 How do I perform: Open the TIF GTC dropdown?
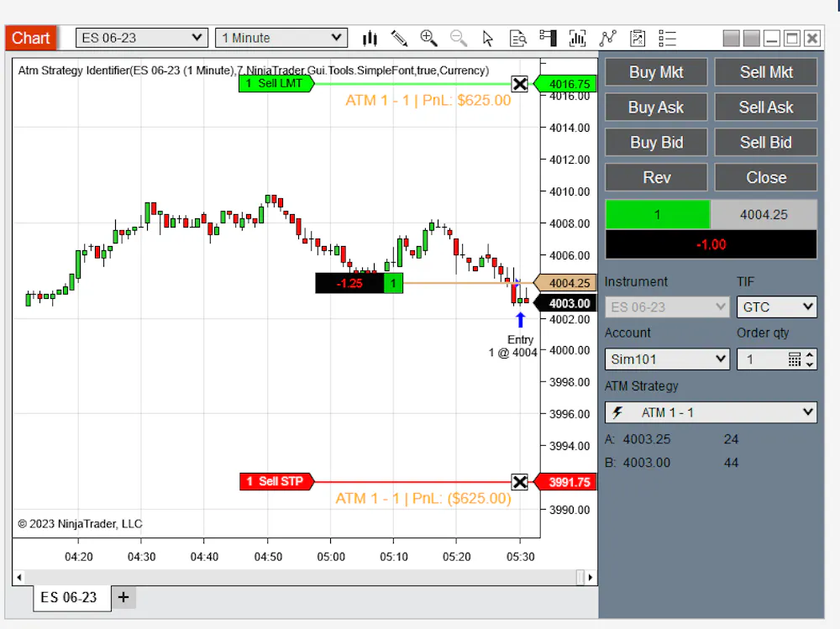(x=777, y=307)
